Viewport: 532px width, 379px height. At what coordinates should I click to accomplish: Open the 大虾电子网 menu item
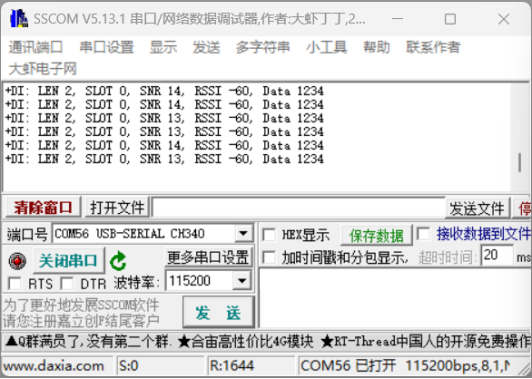pos(42,69)
